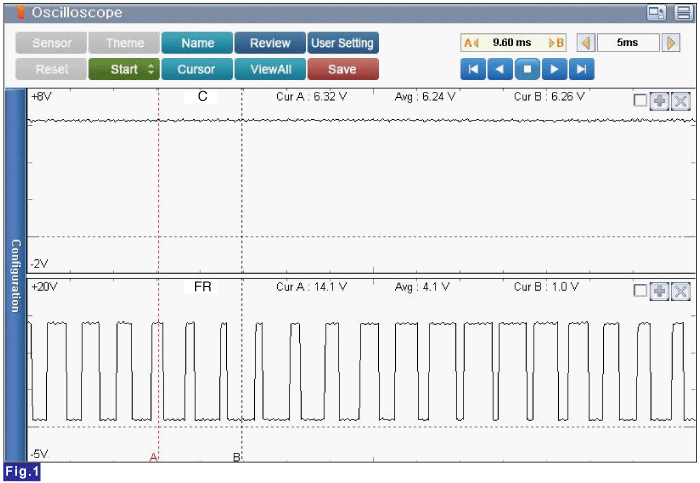Close channel C with the X icon
Screen dimensions: 700x483
[681, 101]
